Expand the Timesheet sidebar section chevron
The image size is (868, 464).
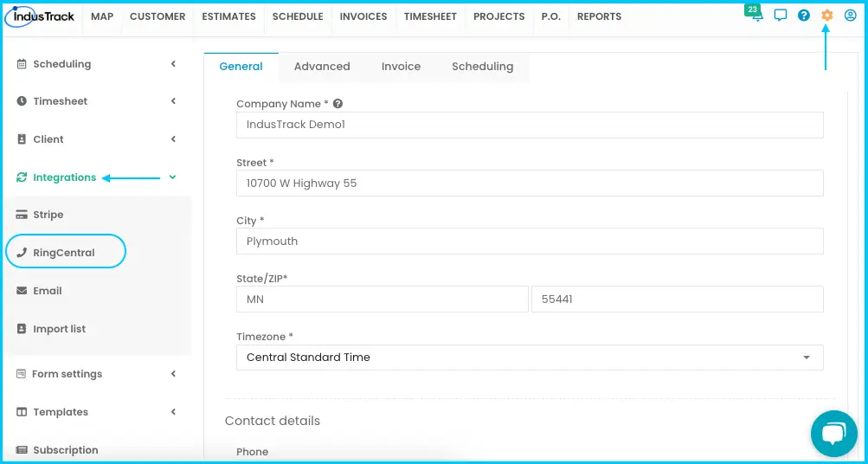(x=173, y=101)
